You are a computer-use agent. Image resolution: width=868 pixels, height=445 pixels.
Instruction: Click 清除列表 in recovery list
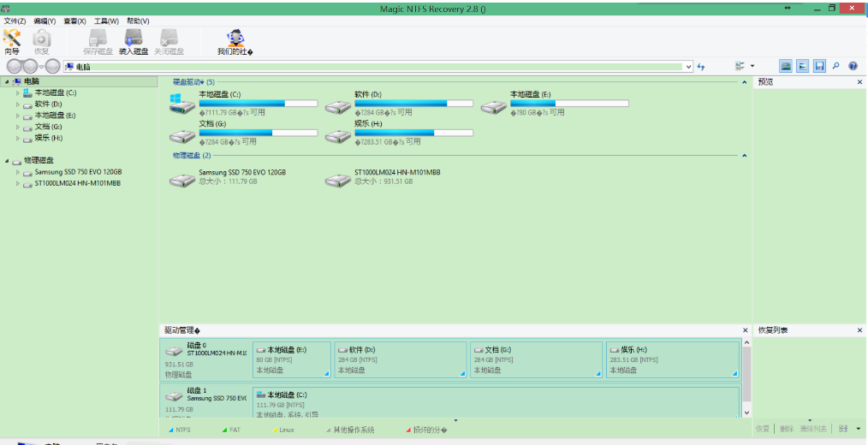[813, 429]
